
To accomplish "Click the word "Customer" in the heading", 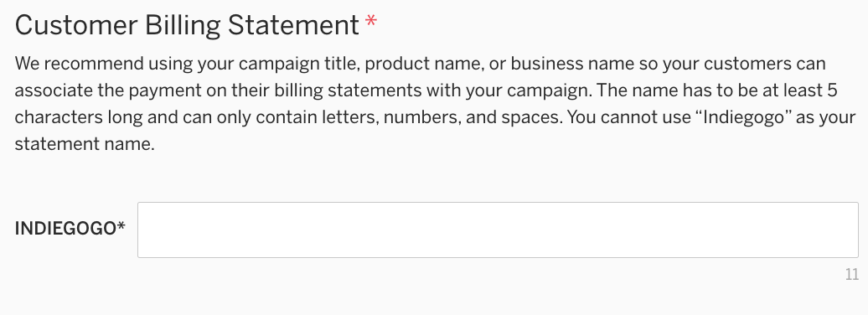I will pos(76,25).
